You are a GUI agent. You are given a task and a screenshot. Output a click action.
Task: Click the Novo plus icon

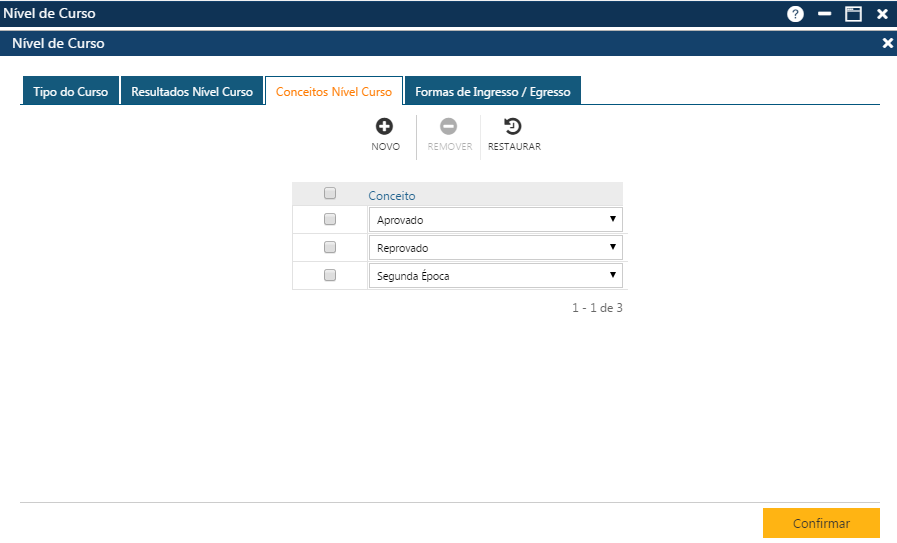click(x=384, y=127)
